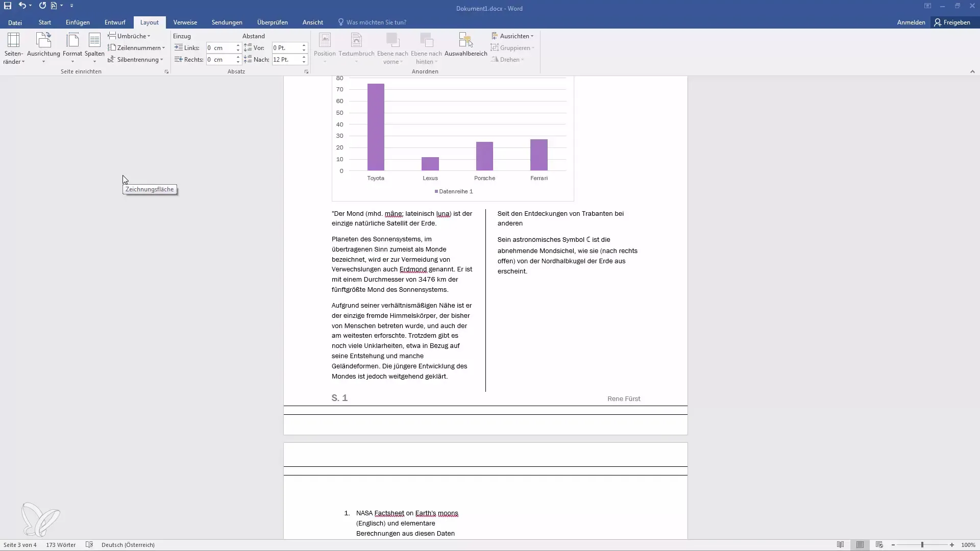The height and width of the screenshot is (551, 980).
Task: Switch to Print Layout view icon
Action: tap(860, 545)
